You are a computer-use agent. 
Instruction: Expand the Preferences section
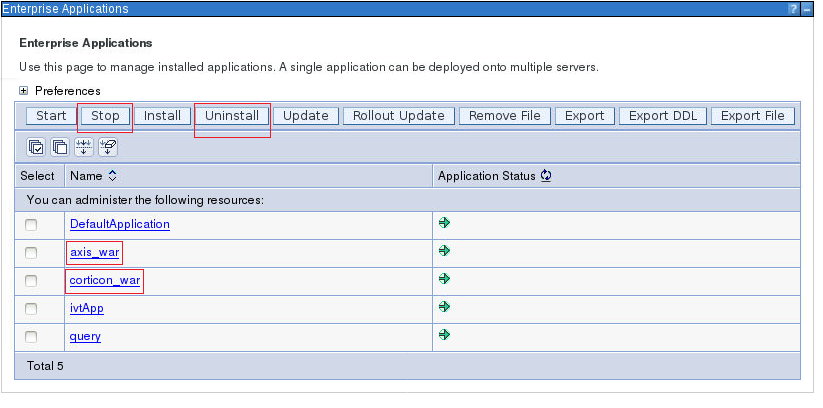coord(23,91)
